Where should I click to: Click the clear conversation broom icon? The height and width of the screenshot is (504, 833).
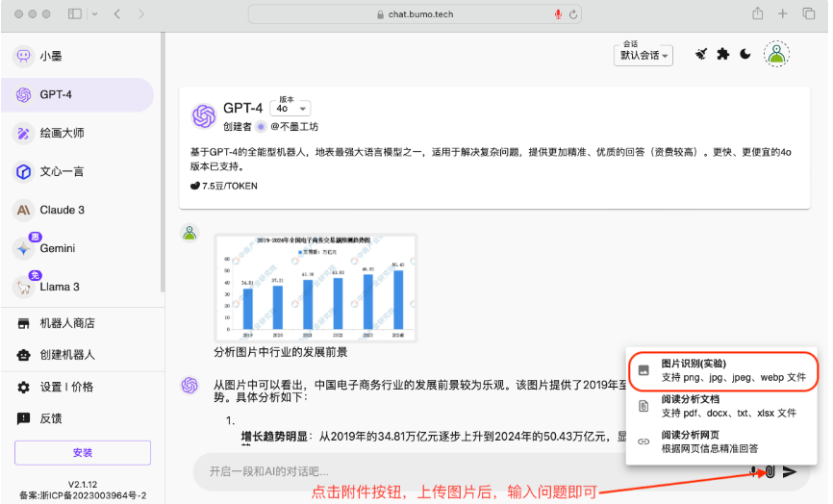(701, 54)
